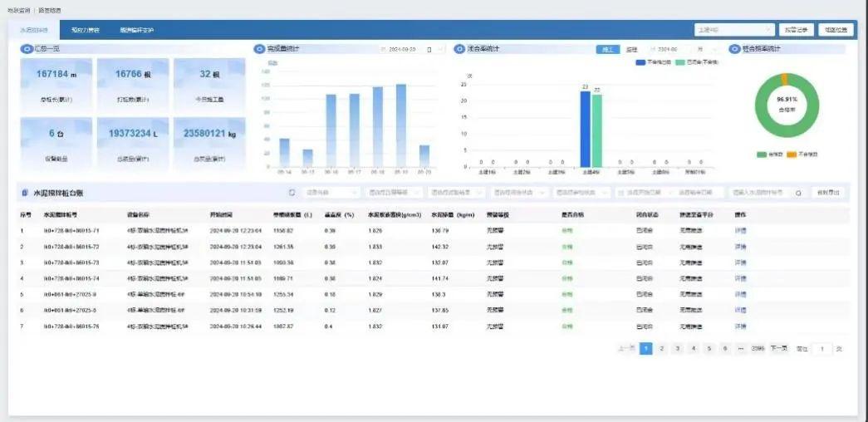Open the section selector dropdown in header
Viewport: 868px width, 422px height.
734,30
